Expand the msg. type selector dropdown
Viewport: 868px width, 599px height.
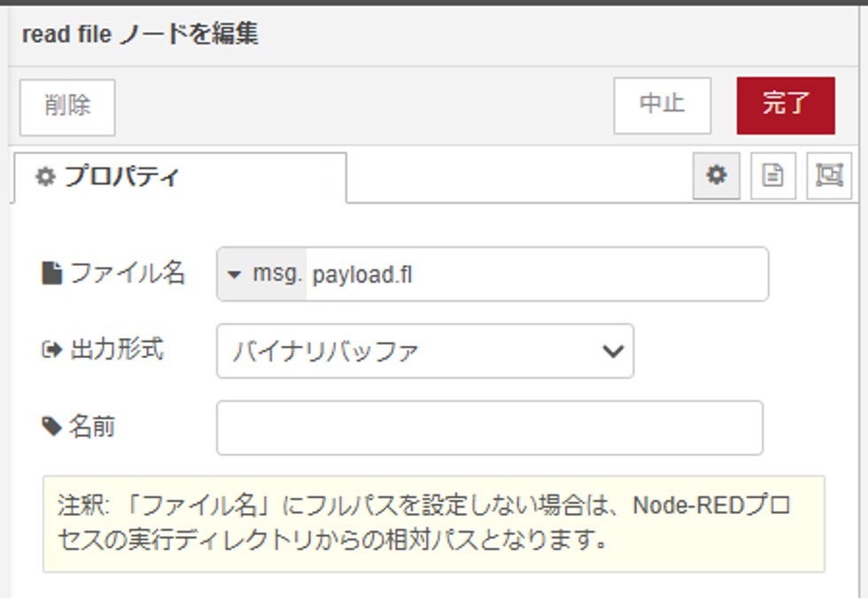(x=262, y=275)
